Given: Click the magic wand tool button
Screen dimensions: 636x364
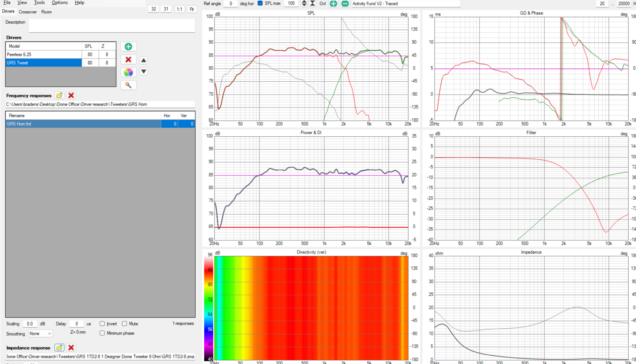Looking at the screenshot, I should 128,85.
